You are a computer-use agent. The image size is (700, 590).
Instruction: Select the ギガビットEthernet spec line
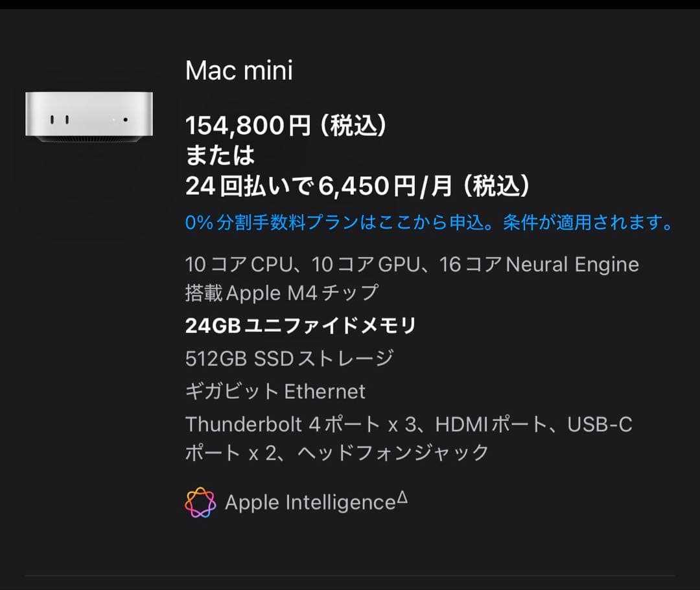point(275,391)
